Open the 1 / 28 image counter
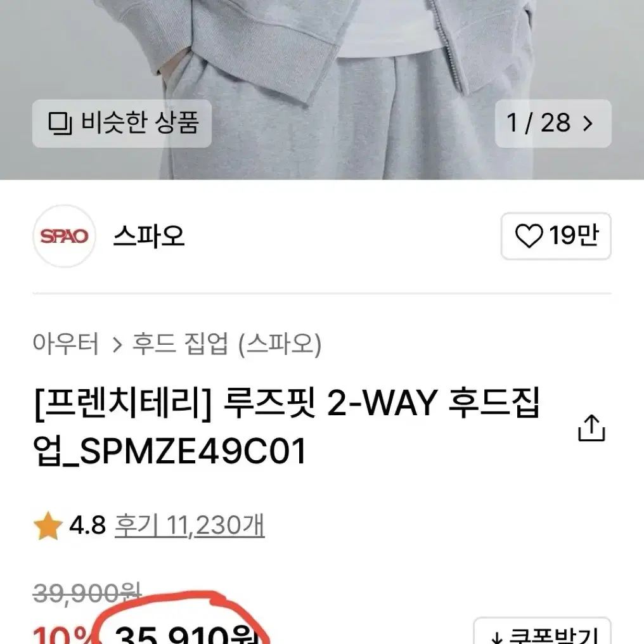Viewport: 644px width, 644px height. [x=553, y=123]
